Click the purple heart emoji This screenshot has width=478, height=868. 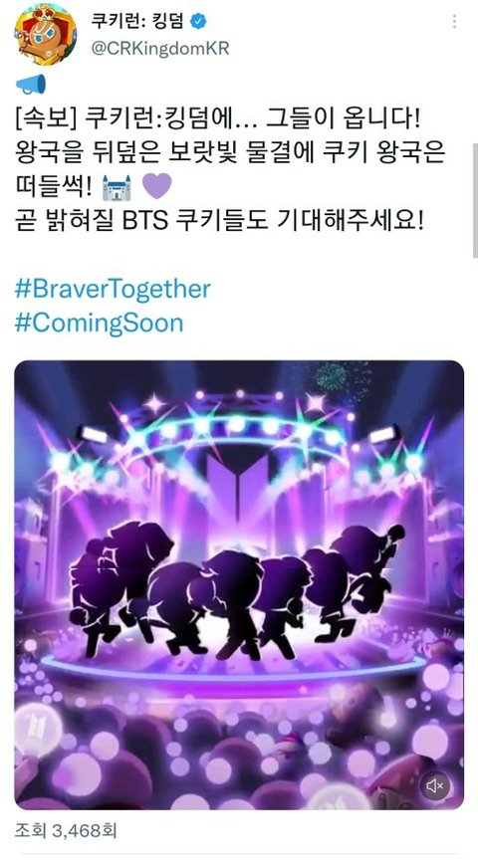[x=157, y=185]
